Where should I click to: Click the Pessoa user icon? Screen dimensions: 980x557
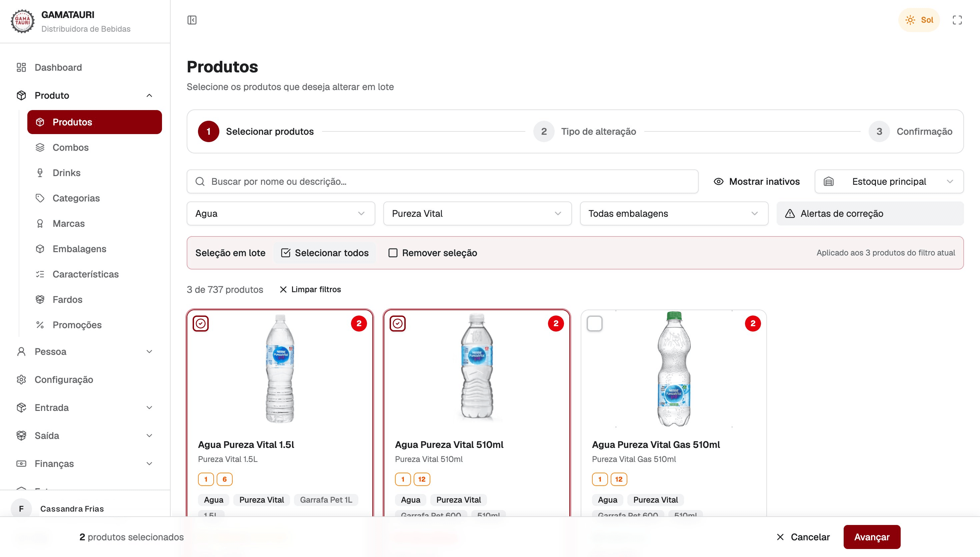[21, 352]
